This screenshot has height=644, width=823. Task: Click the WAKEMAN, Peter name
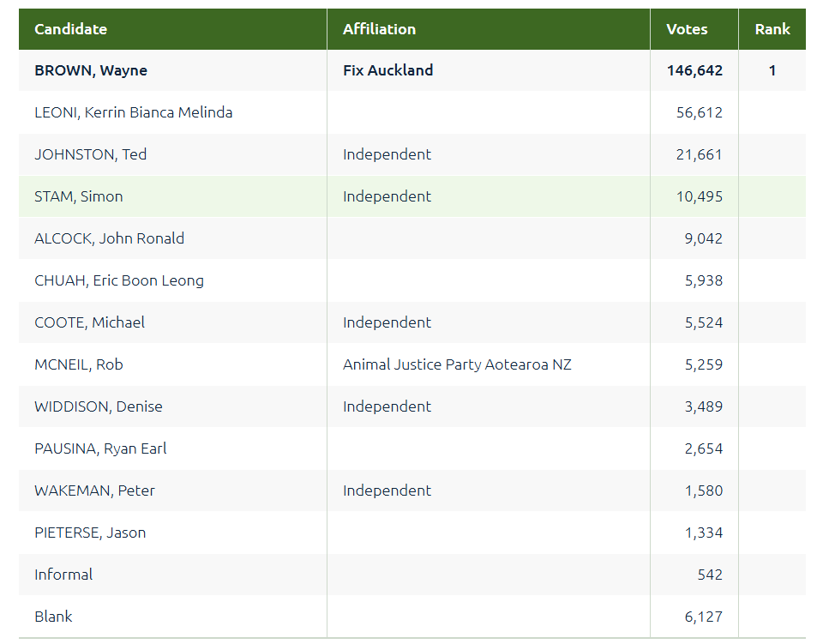(x=94, y=491)
